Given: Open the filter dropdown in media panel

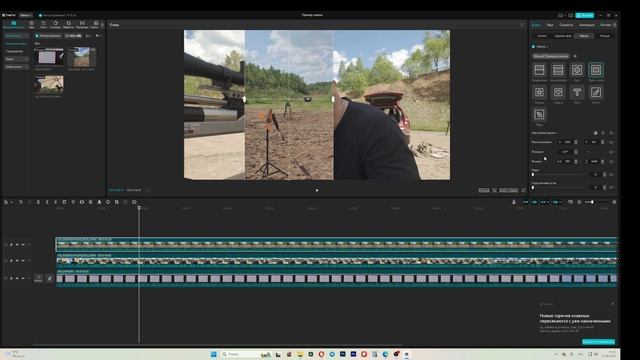Looking at the screenshot, I should click(x=98, y=36).
